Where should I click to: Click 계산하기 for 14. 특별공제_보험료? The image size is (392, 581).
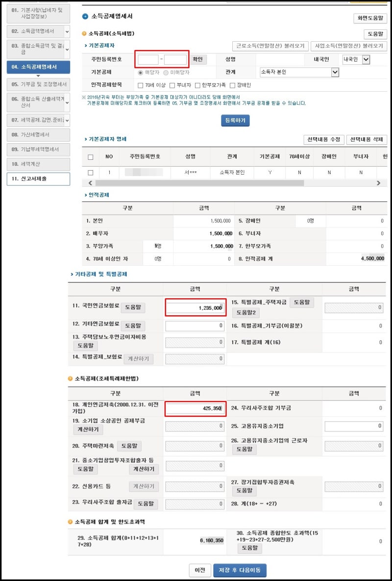[x=138, y=359]
